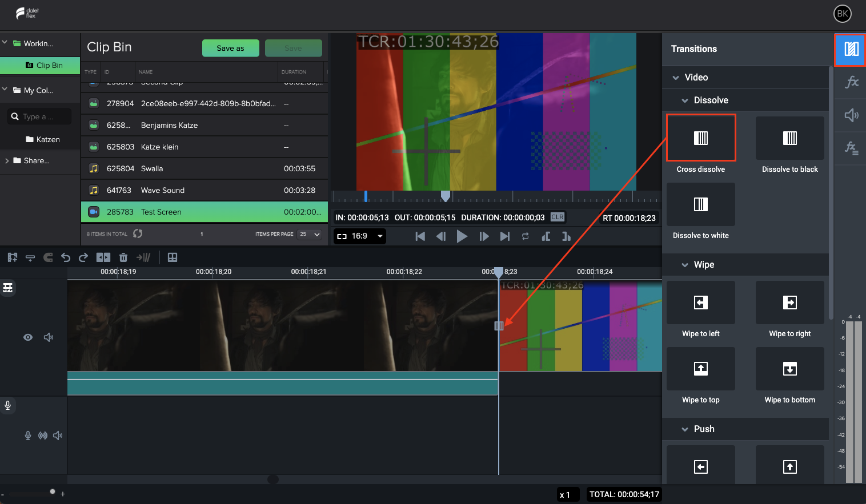This screenshot has width=866, height=504.
Task: Select the Wipe to left transition
Action: coord(701,303)
